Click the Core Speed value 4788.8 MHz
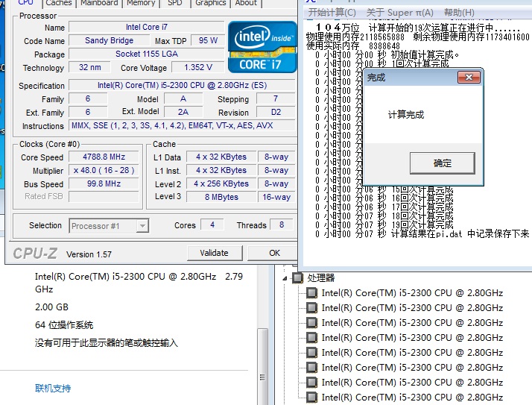The width and height of the screenshot is (532, 405). coord(104,157)
